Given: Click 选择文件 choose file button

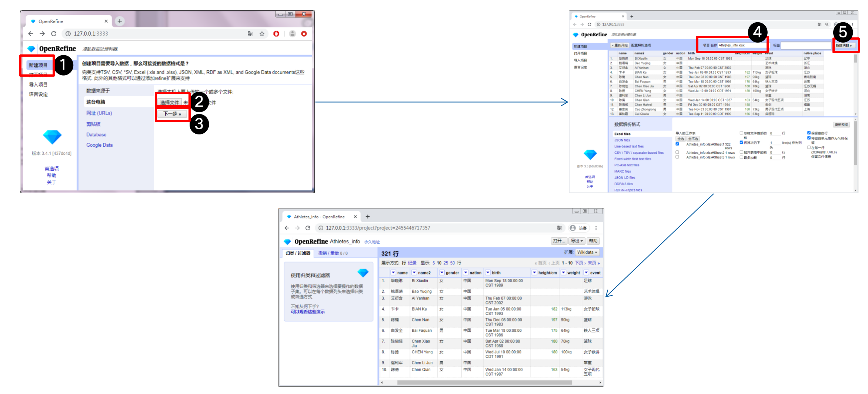Looking at the screenshot, I should click(170, 103).
